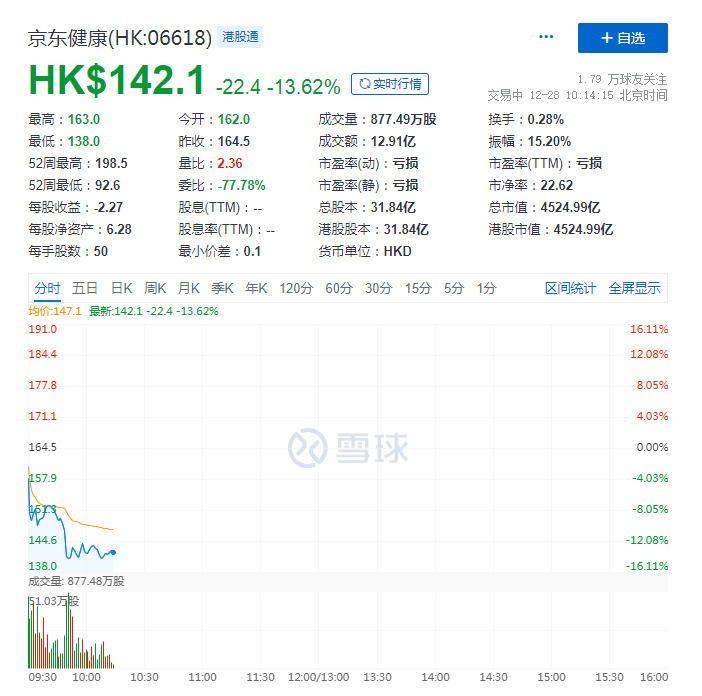Screen dimensions: 702x696
Task: Click the 每股收益 -2.27 entry
Action: click(76, 207)
